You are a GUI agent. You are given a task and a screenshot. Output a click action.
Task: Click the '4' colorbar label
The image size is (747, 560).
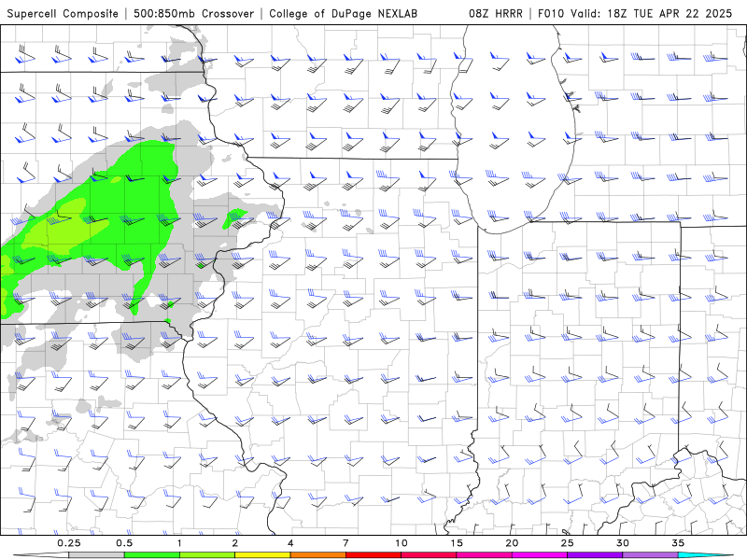pyautogui.click(x=290, y=543)
